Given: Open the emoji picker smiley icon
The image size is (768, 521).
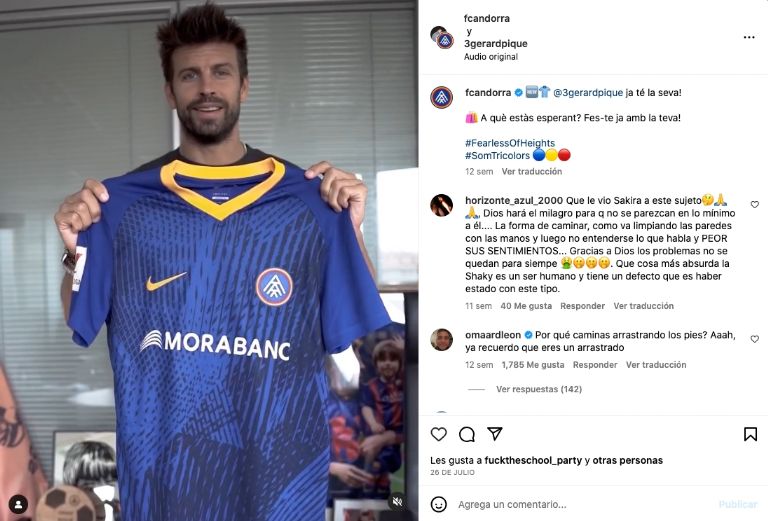Looking at the screenshot, I should tap(439, 504).
